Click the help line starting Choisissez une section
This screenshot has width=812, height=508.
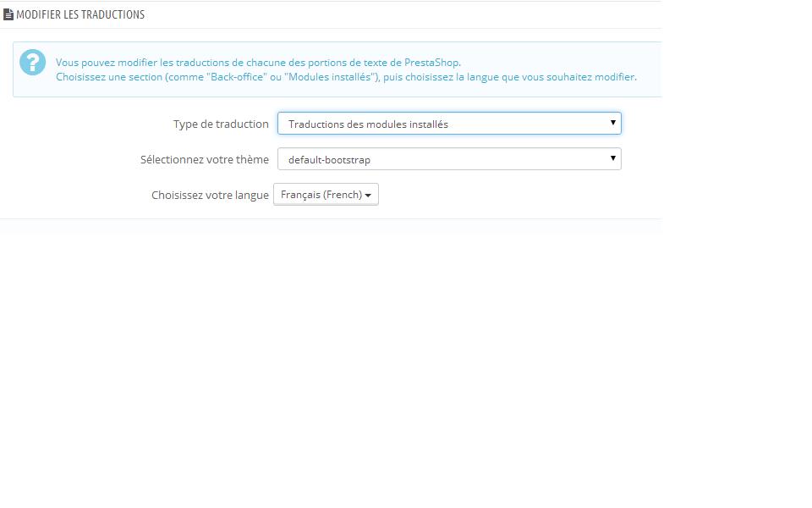pyautogui.click(x=346, y=77)
